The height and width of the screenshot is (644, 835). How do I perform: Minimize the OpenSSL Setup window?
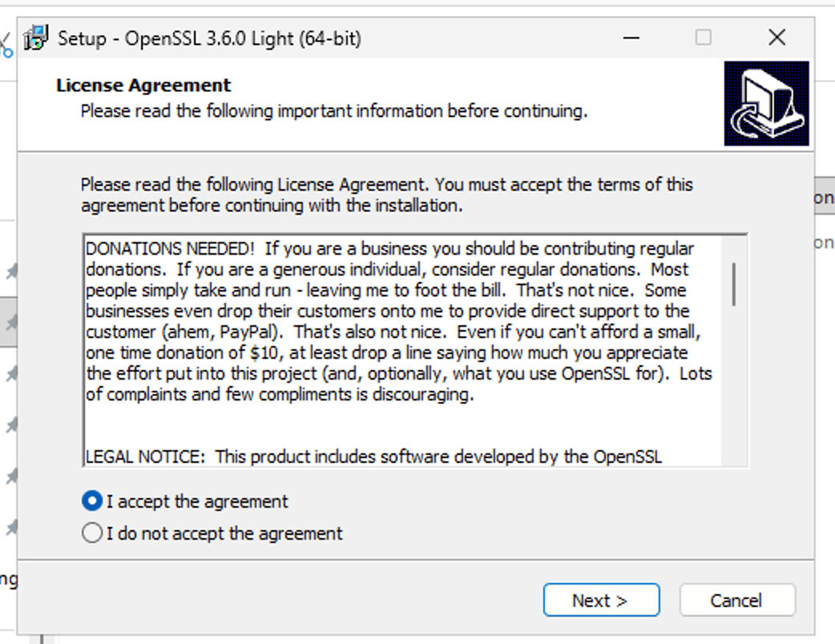click(x=631, y=38)
